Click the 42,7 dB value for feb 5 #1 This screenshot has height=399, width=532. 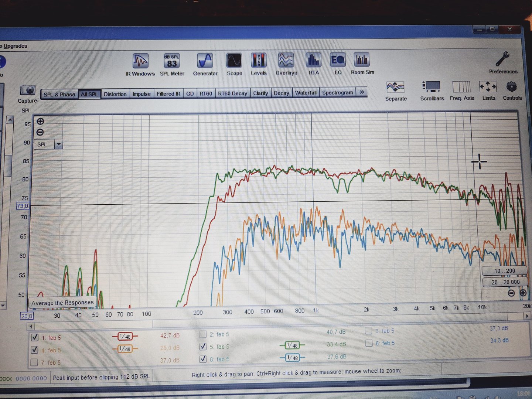(x=170, y=335)
